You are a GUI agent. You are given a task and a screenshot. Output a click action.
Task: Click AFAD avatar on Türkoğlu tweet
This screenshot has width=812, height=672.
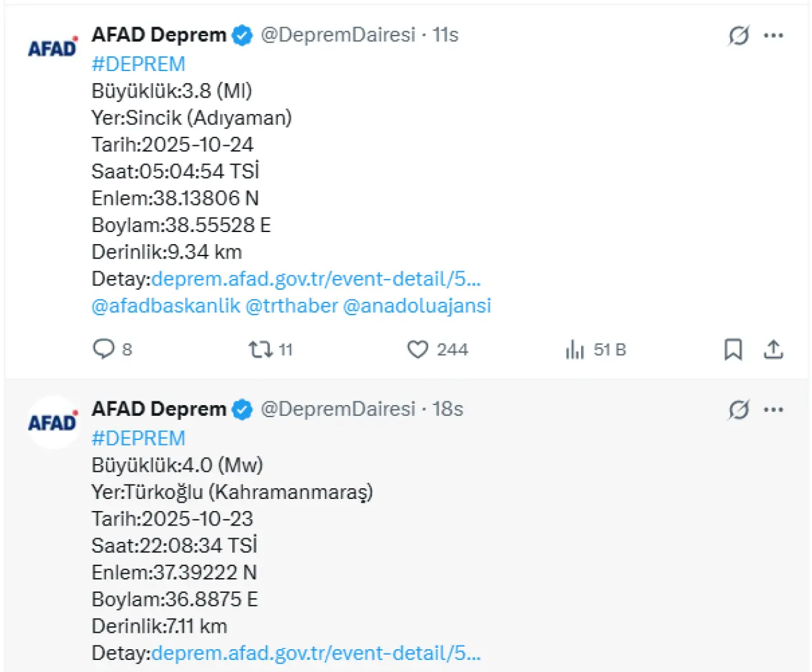pos(53,422)
